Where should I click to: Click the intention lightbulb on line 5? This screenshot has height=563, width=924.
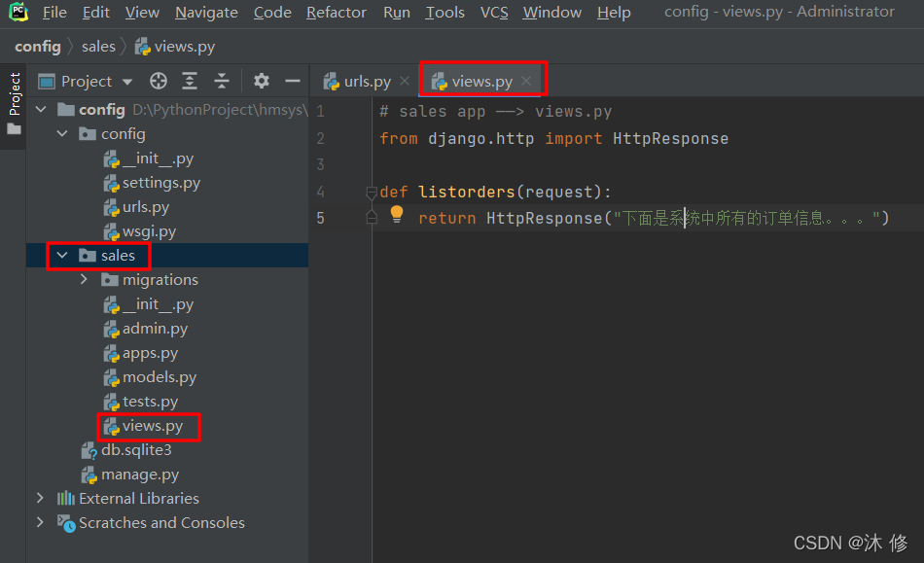397,214
